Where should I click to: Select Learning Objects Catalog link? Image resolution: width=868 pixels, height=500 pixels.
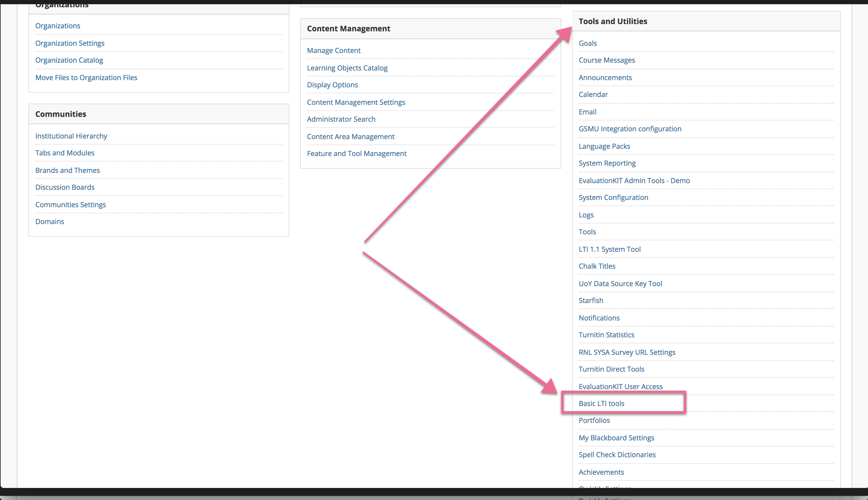(x=347, y=68)
